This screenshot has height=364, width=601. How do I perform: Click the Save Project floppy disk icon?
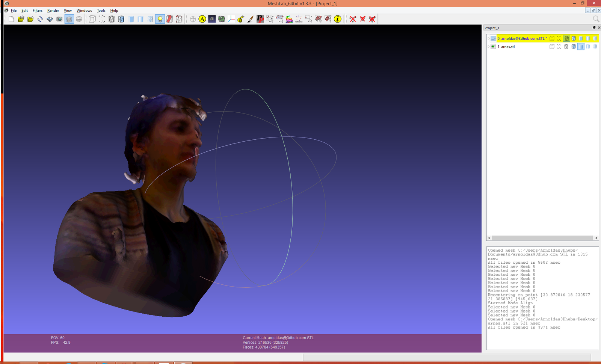click(50, 19)
